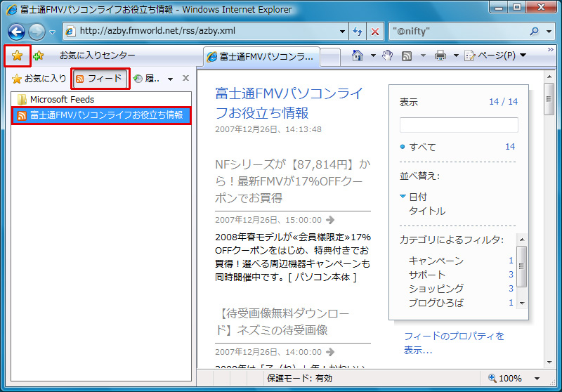
Task: Click the search magnifier icon
Action: tap(535, 32)
